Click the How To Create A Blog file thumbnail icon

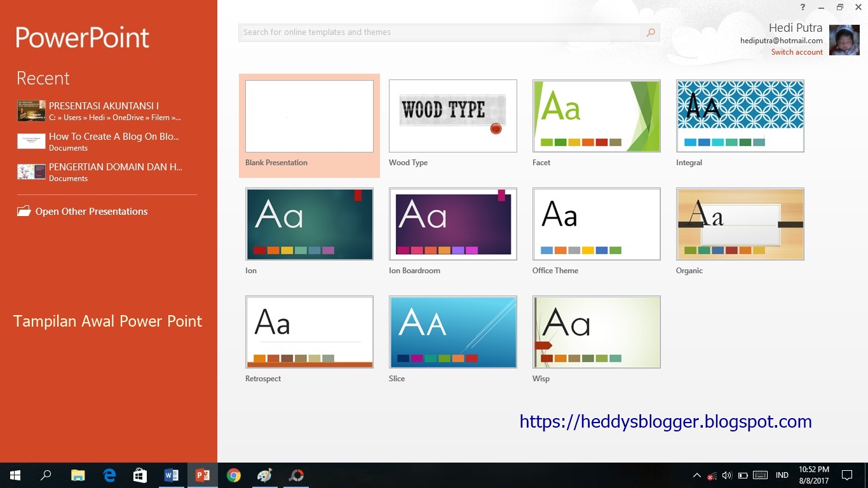click(x=31, y=141)
